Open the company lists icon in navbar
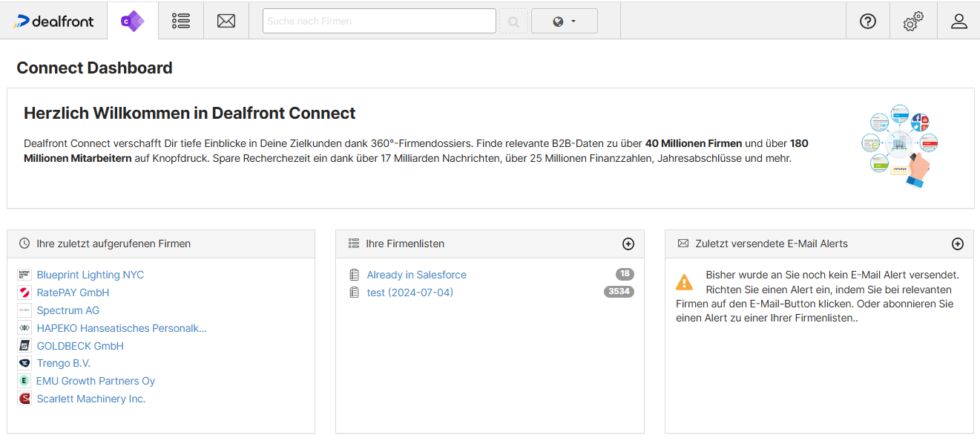Image resolution: width=980 pixels, height=441 pixels. click(x=181, y=21)
